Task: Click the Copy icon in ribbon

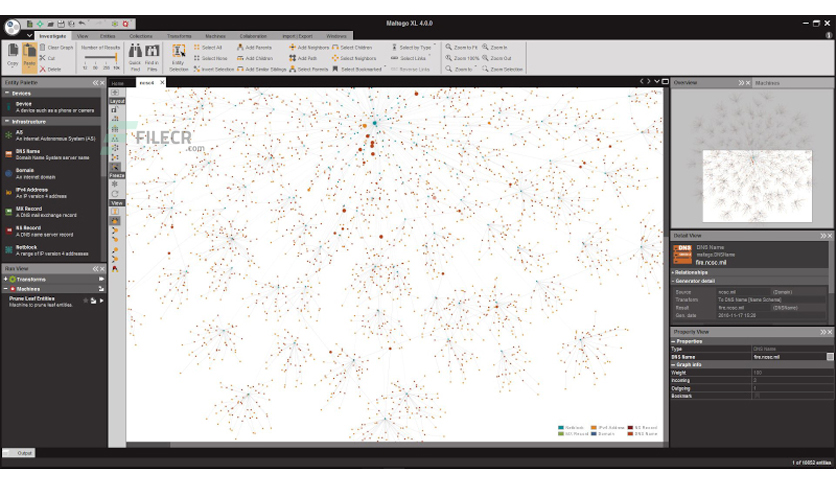Action: tap(13, 51)
